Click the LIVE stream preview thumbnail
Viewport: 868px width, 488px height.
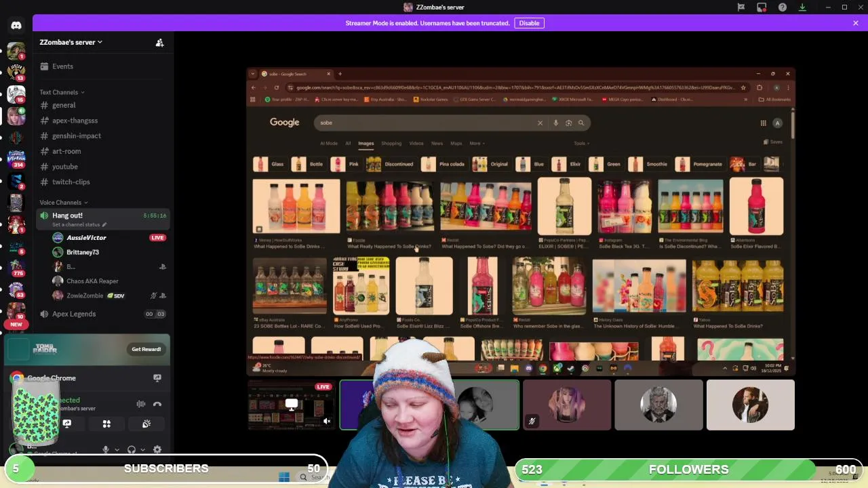click(291, 405)
